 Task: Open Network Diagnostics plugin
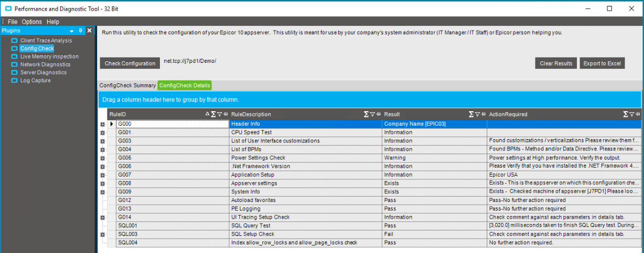pos(46,64)
